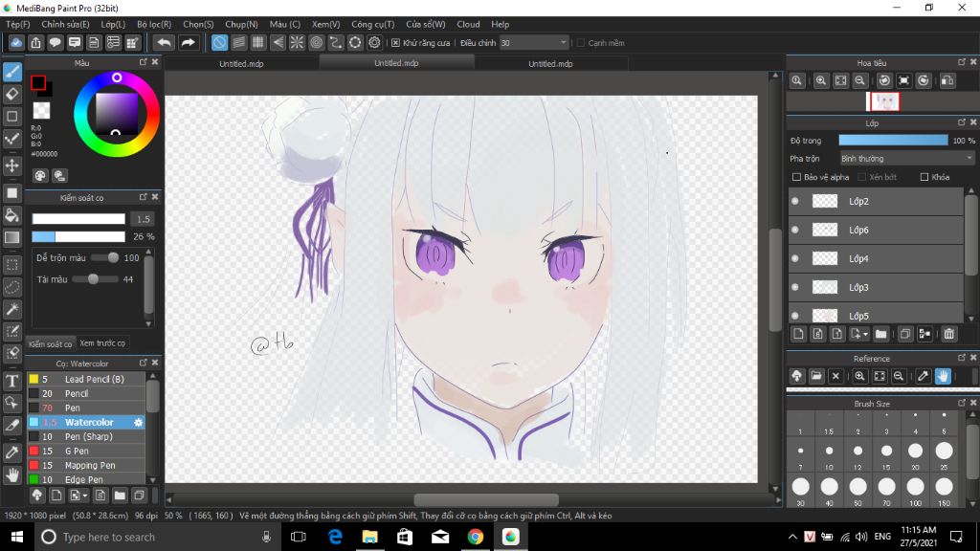Toggle visibility of layer Lớp5
The width and height of the screenshot is (980, 551).
click(795, 316)
